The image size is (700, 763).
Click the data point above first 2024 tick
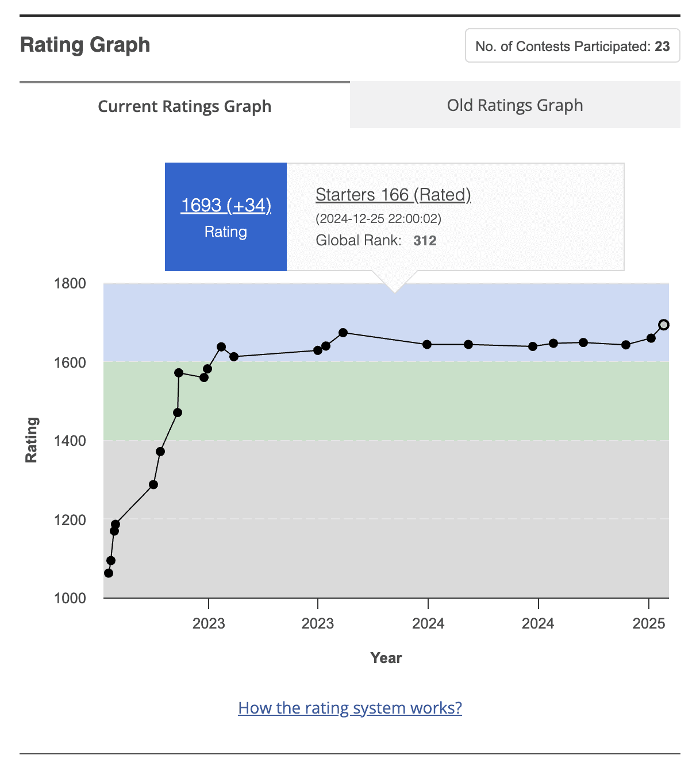point(427,345)
